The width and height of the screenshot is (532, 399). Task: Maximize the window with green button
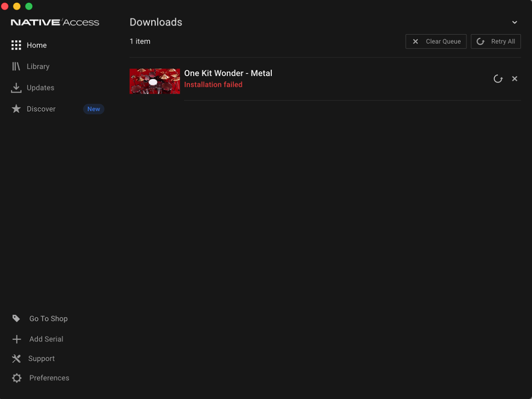[29, 6]
